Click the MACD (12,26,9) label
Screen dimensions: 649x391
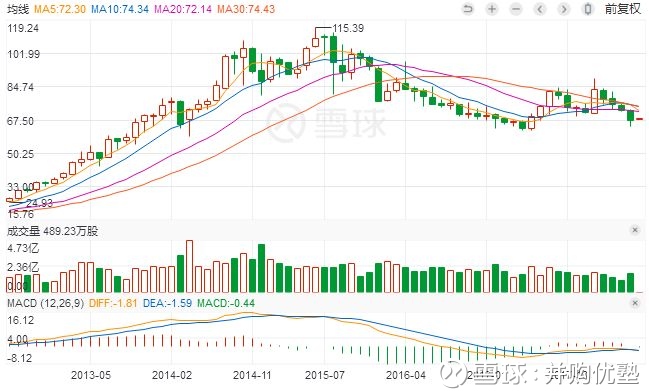[45, 303]
